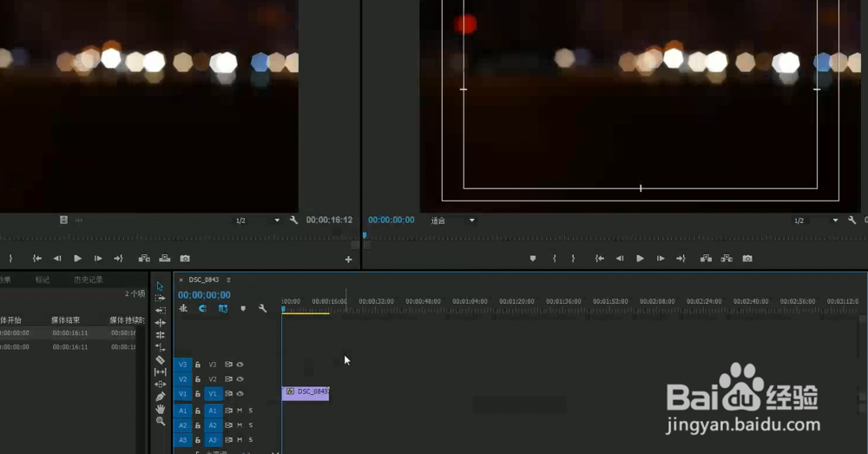Select the Track Select Forward tool

coord(160,299)
